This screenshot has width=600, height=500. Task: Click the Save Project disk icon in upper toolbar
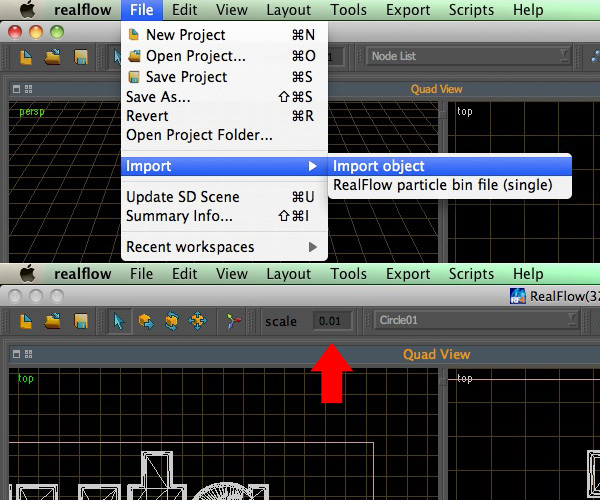pyautogui.click(x=81, y=57)
